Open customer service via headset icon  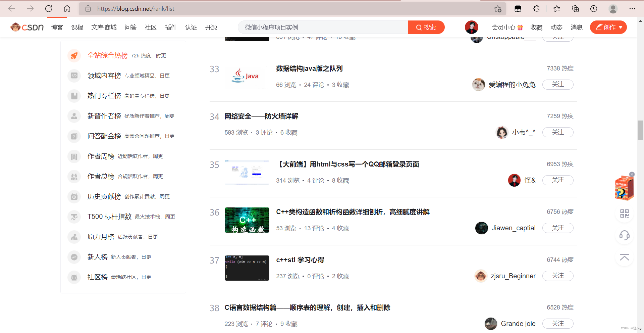[x=624, y=235]
